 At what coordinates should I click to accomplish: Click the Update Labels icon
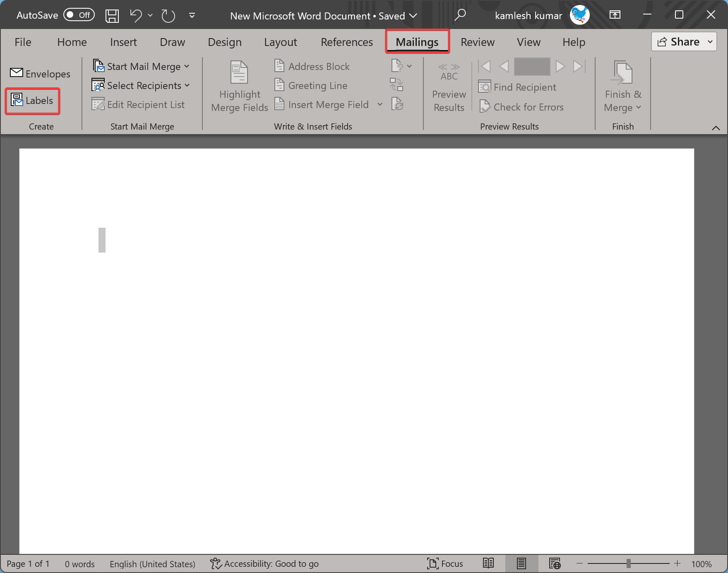coord(397,104)
